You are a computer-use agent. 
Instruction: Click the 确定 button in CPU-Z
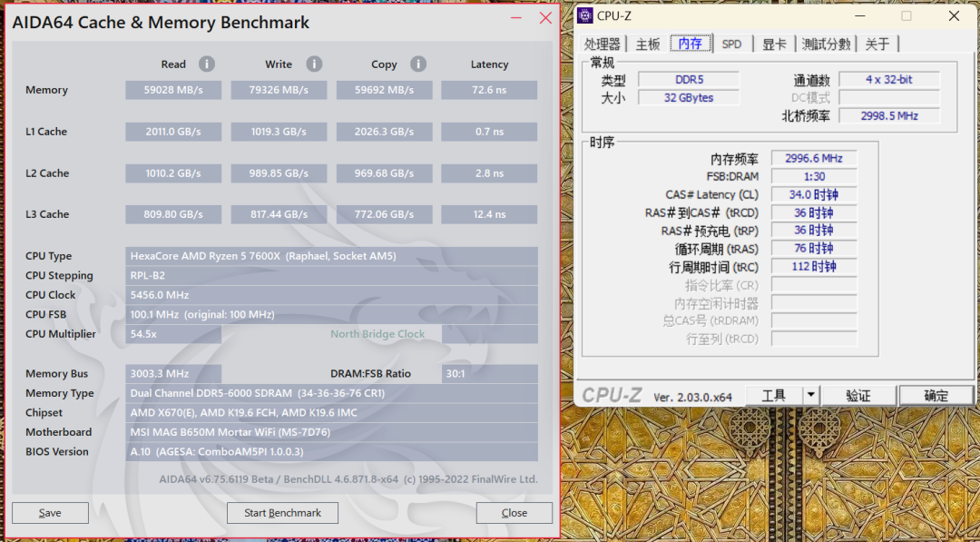coord(936,395)
